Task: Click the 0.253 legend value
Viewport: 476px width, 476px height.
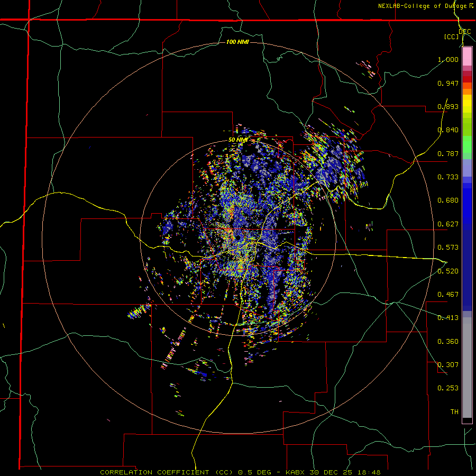Action: 448,388
